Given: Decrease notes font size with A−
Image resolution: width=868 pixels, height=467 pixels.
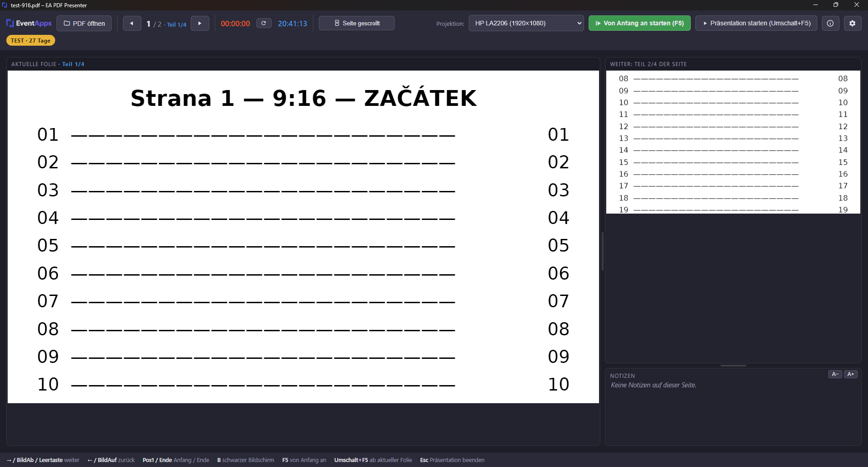Looking at the screenshot, I should [x=835, y=374].
